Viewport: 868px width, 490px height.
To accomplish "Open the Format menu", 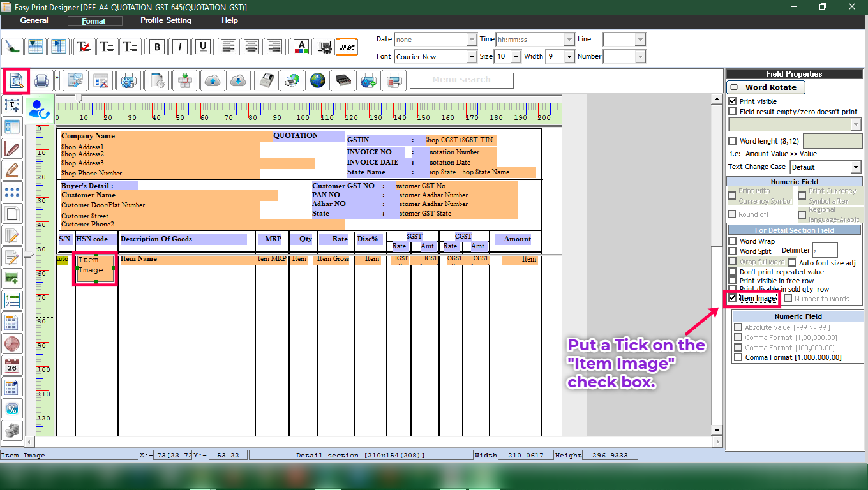I will coord(94,21).
